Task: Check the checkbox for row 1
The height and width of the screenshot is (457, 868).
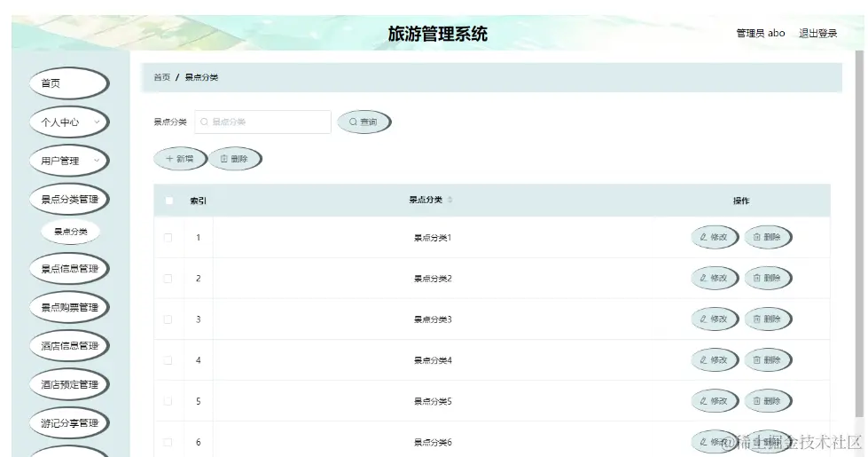Action: [168, 238]
